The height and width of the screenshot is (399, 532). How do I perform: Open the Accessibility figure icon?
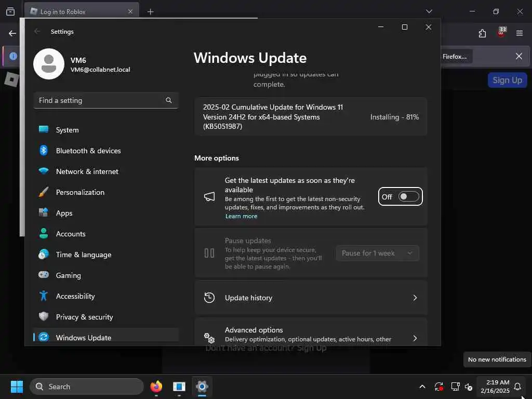point(44,296)
